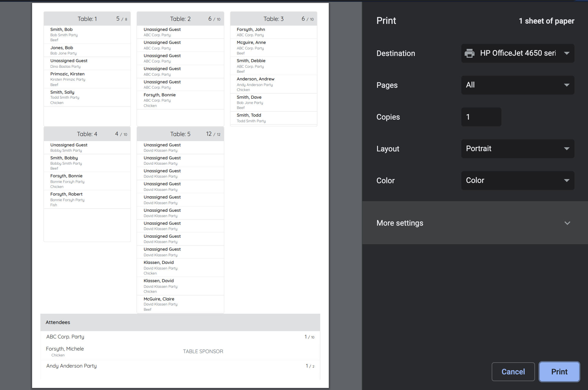The image size is (588, 390).
Task: Click McGuire, Claire entry in Table 5
Action: coord(159,299)
